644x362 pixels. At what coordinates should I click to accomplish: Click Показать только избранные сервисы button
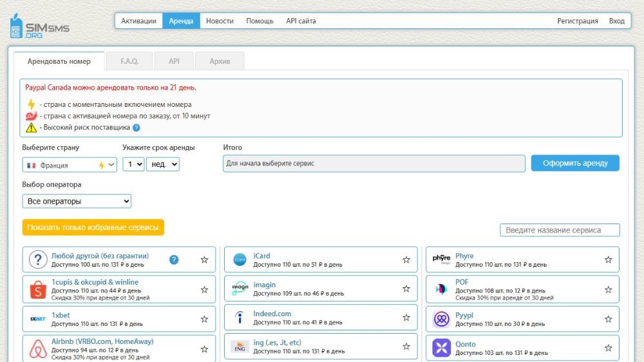tap(93, 227)
